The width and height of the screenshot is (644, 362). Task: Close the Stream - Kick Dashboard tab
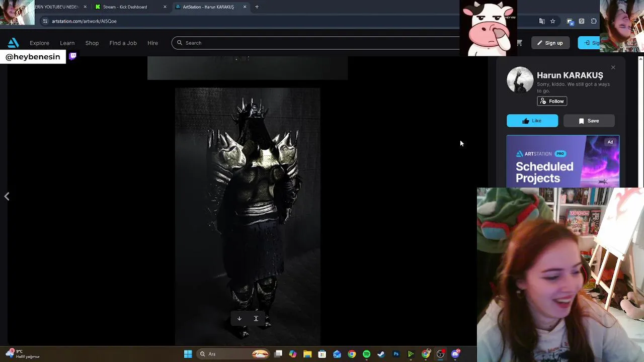165,7
